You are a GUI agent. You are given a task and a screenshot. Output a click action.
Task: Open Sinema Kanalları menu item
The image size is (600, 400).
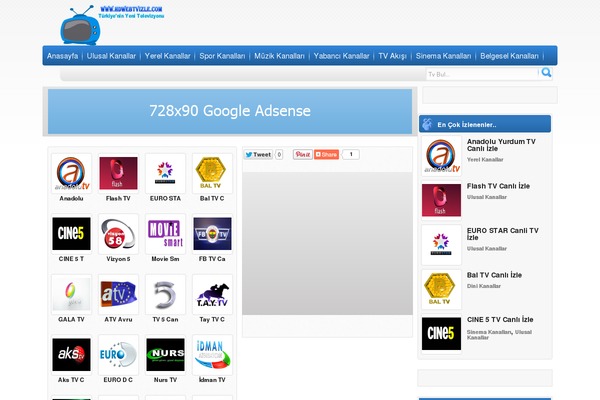(x=443, y=56)
